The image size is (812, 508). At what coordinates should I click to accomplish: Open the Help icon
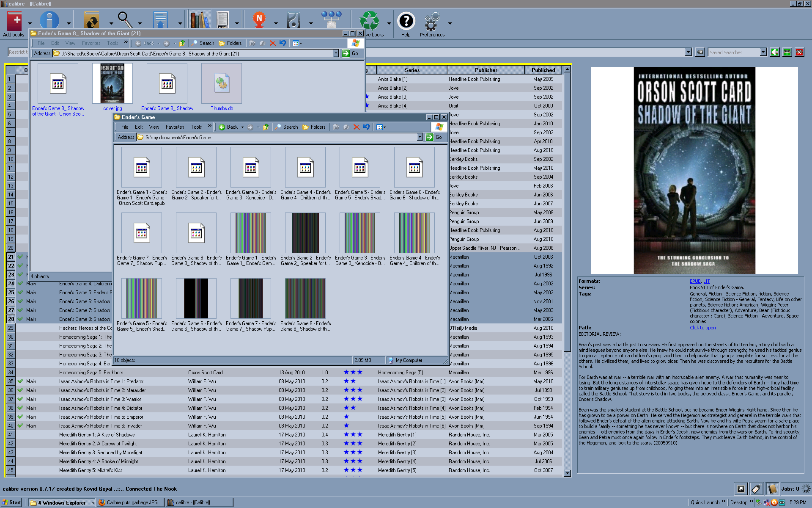(406, 20)
